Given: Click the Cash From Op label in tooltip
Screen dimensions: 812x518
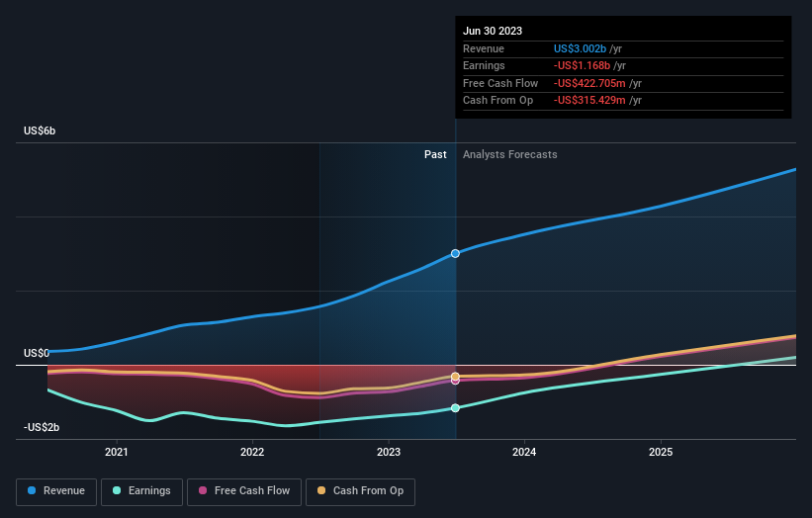Looking at the screenshot, I should [497, 101].
